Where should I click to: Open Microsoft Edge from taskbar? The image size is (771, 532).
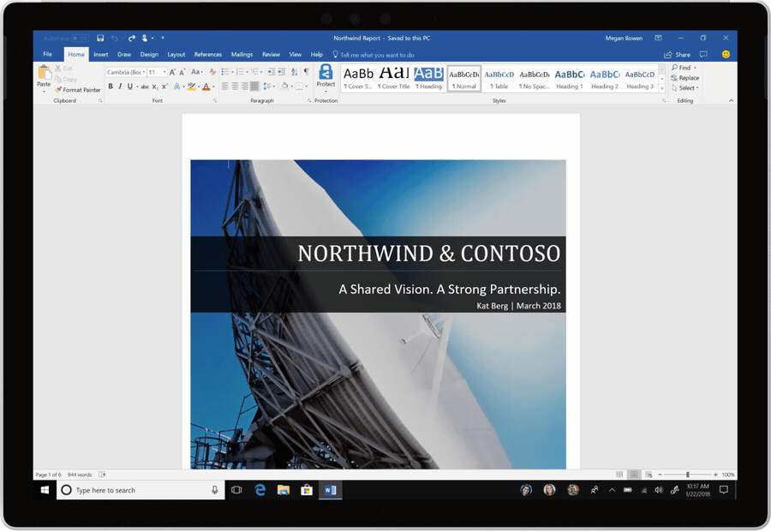click(x=260, y=490)
